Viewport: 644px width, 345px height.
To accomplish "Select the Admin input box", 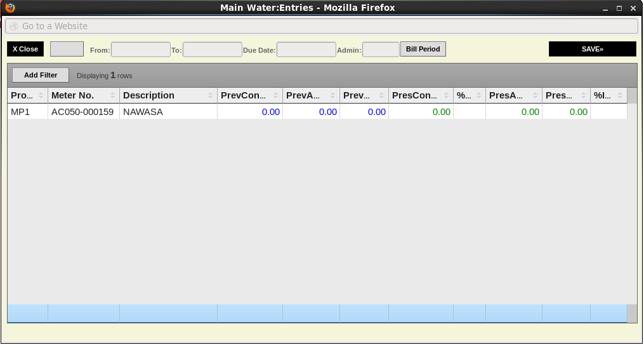I will [x=381, y=50].
